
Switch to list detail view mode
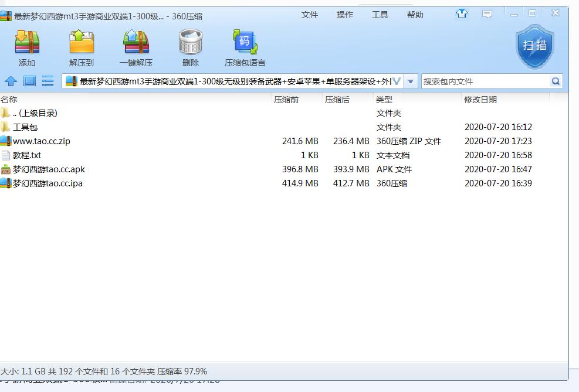[x=48, y=81]
